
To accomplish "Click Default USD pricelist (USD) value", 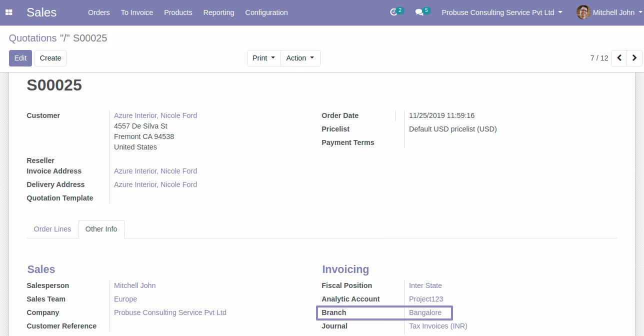I will pos(453,129).
